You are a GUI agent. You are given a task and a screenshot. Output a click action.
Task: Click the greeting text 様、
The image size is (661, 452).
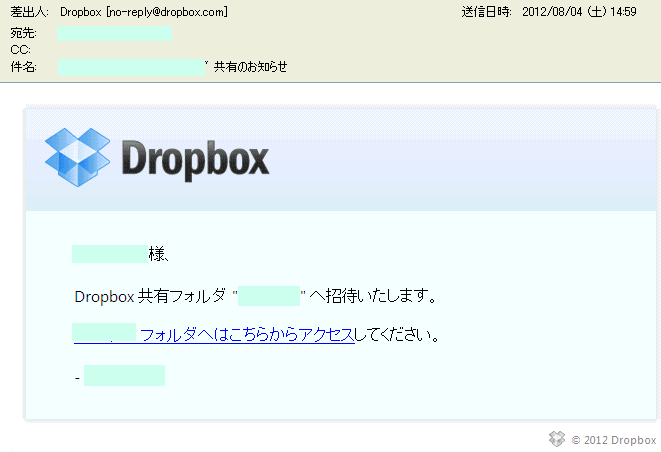[x=159, y=254]
